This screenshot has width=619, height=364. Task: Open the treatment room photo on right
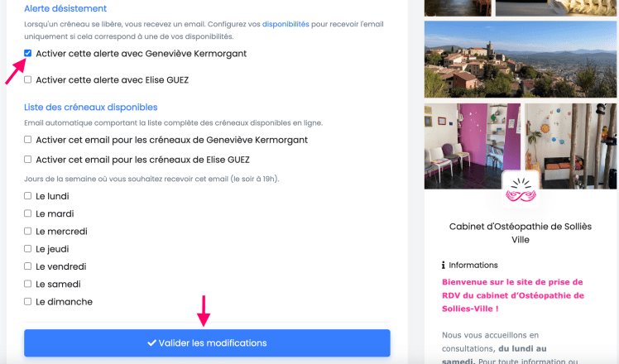click(x=571, y=136)
